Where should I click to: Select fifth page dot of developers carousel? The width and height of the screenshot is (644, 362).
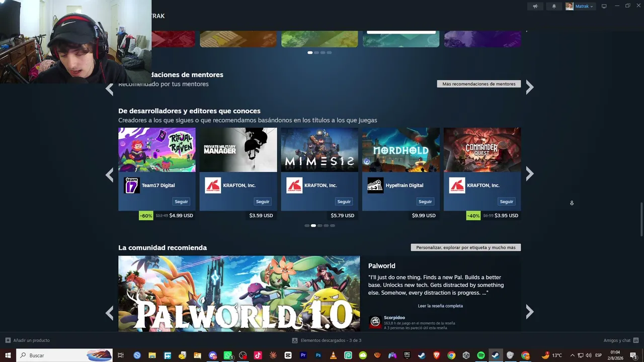pos(333,226)
